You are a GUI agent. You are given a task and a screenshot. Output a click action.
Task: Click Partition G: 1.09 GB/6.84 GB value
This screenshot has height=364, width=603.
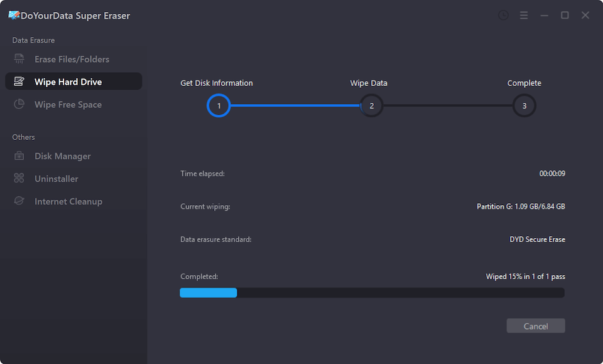tap(521, 206)
